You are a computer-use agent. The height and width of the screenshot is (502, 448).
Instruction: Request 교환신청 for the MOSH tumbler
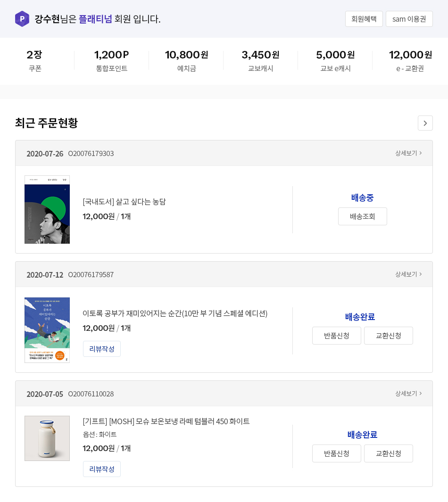[388, 453]
